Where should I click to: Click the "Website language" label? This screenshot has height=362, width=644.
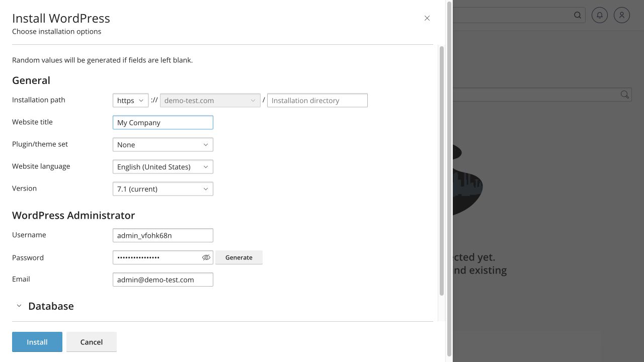click(x=41, y=166)
